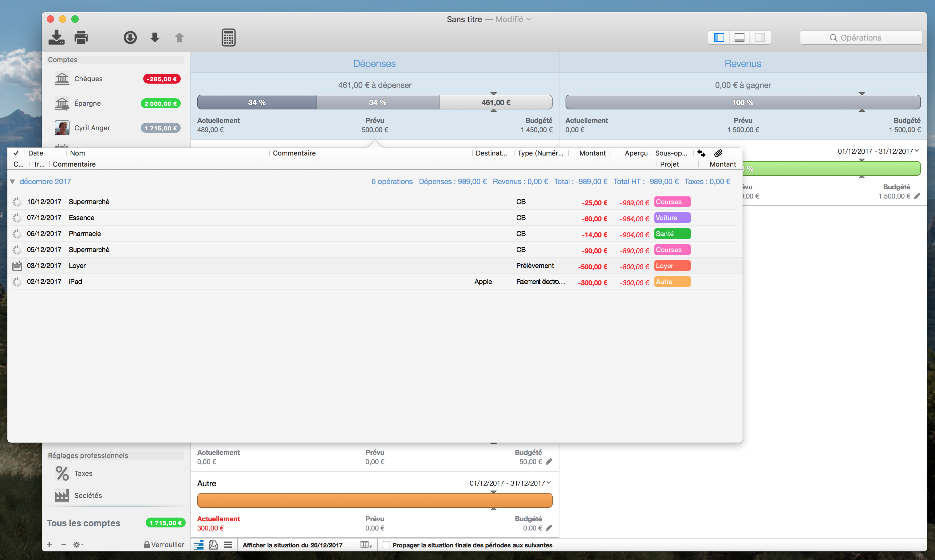The height and width of the screenshot is (560, 935).
Task: Click the purple Voiture category tag
Action: pyautogui.click(x=672, y=218)
